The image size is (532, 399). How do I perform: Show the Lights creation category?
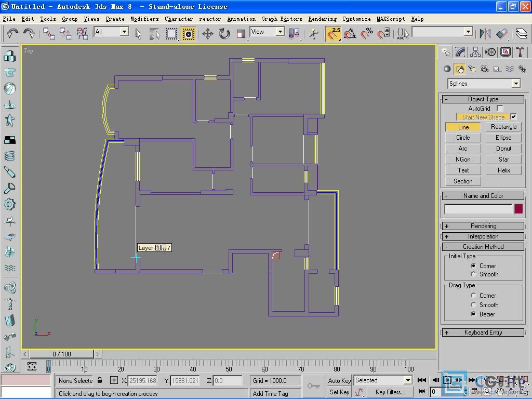pyautogui.click(x=472, y=69)
